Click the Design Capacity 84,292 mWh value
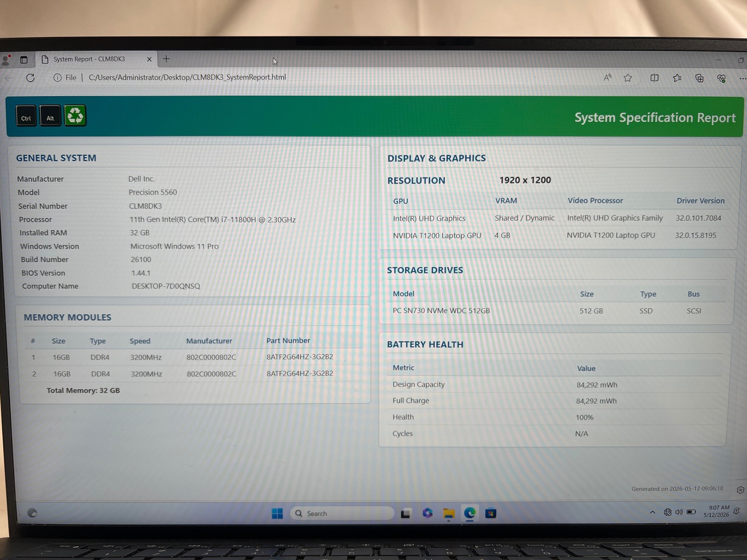Screen dimensions: 747x560 (x=597, y=385)
